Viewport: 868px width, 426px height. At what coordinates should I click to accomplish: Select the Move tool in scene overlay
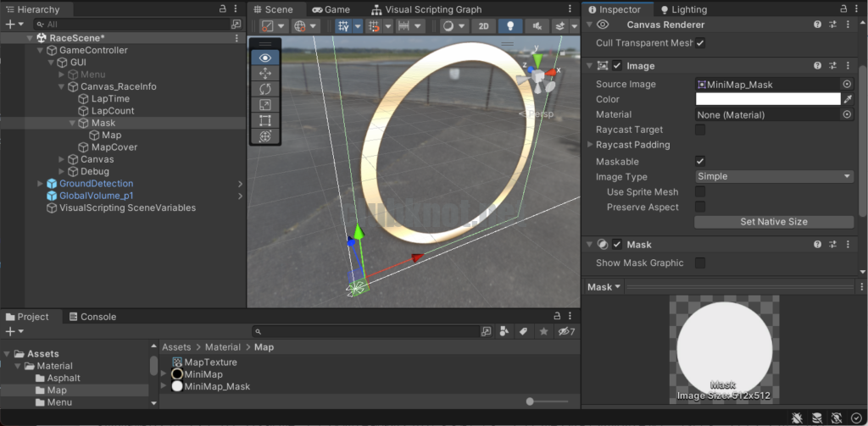tap(265, 74)
